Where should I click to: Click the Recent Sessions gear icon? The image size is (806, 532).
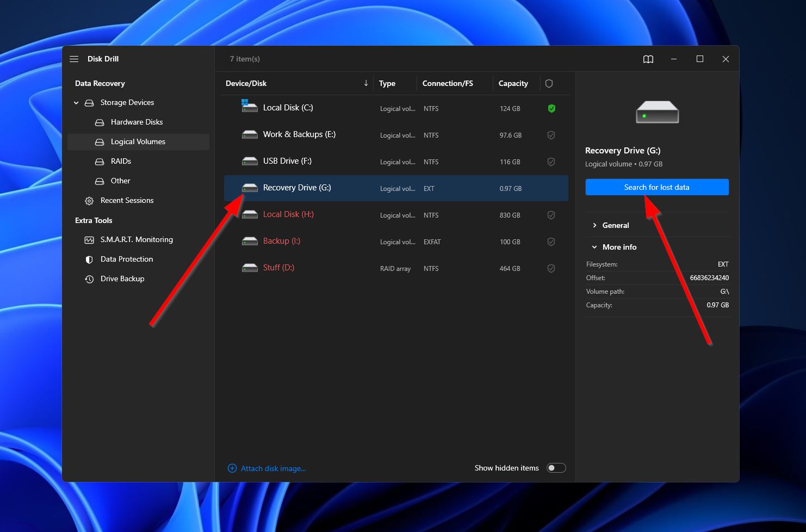(x=89, y=201)
